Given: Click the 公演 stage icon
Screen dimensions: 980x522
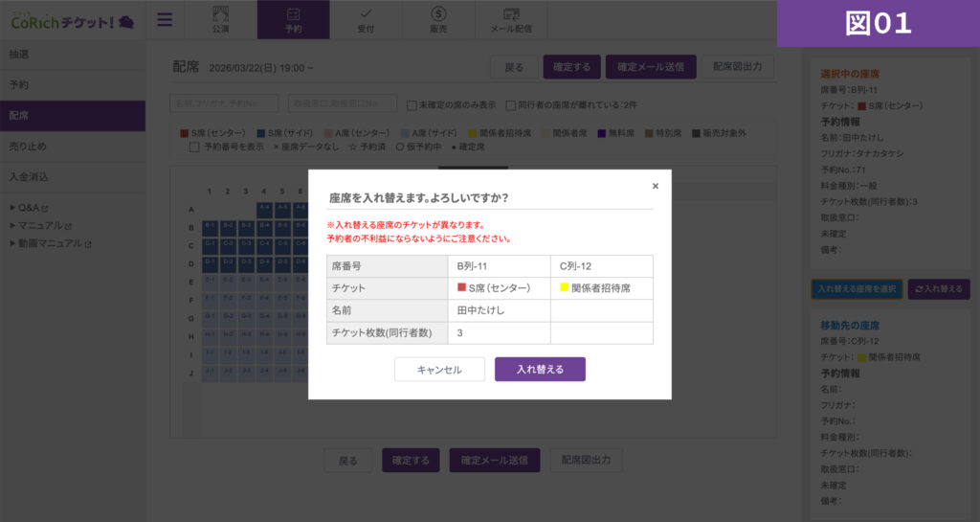Looking at the screenshot, I should click(220, 13).
